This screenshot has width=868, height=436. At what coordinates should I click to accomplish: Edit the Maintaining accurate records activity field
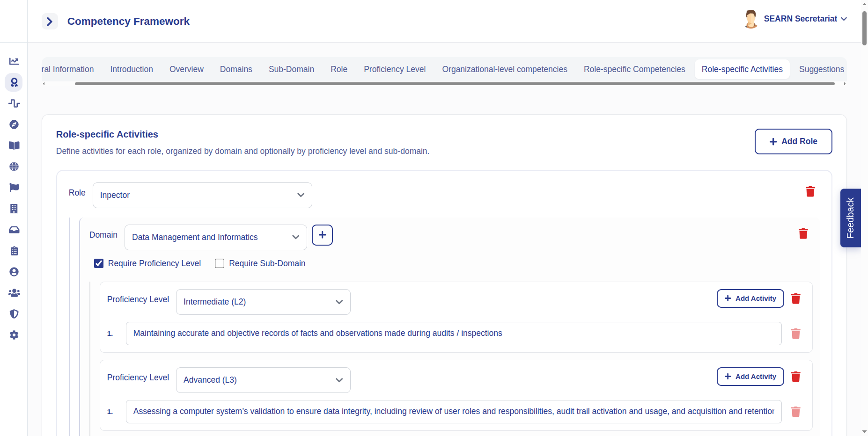point(454,334)
